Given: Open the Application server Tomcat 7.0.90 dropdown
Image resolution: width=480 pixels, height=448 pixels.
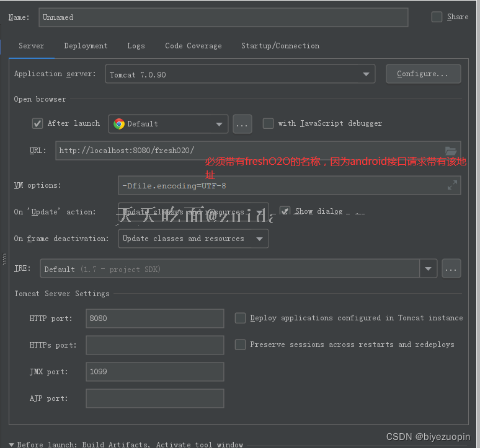Looking at the screenshot, I should (x=240, y=74).
